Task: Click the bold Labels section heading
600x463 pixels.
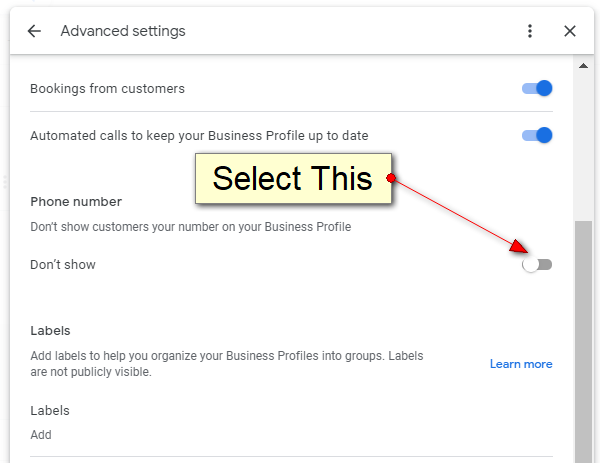Action: [51, 330]
